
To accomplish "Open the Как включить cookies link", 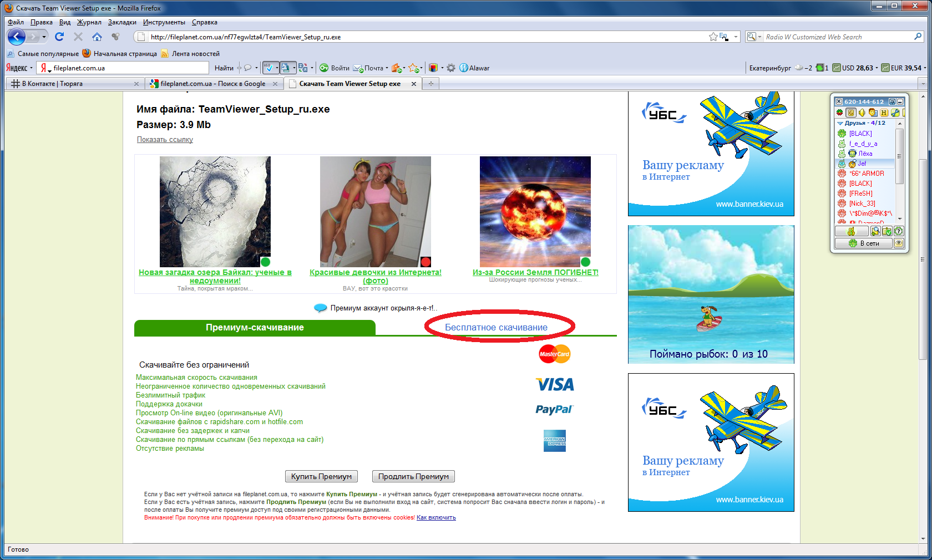I will coord(436,517).
